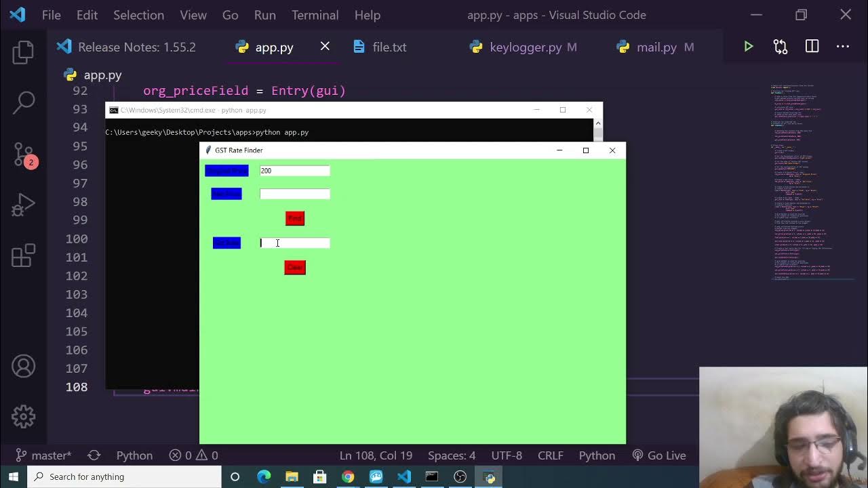Screen dimensions: 868x488
Task: Switch to the keylogger.py tab
Action: (525, 47)
